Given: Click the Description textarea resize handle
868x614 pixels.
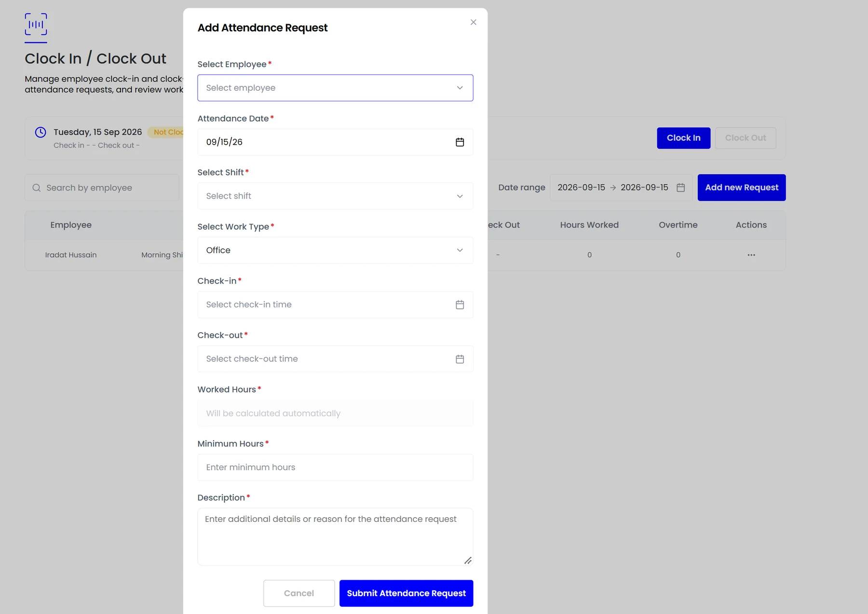Looking at the screenshot, I should click(x=468, y=560).
